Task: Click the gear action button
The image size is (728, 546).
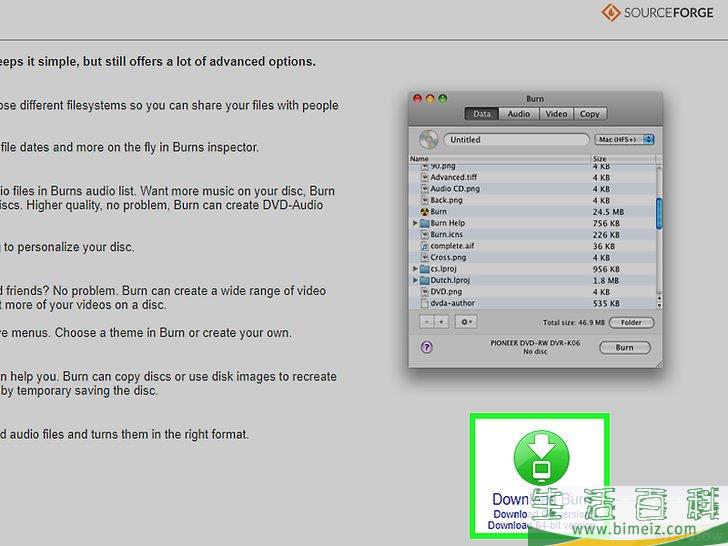Action: coord(466,322)
